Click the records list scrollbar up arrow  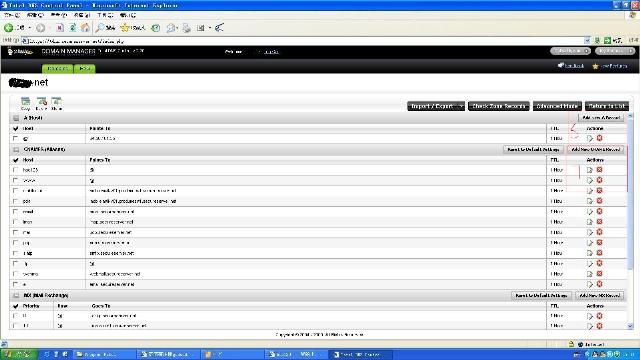[x=630, y=116]
